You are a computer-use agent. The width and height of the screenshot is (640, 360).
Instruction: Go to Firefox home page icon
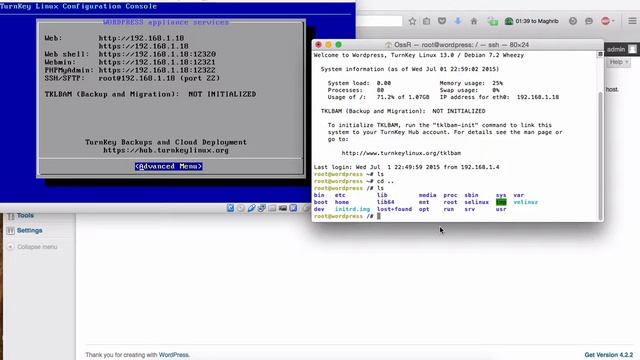click(x=473, y=21)
